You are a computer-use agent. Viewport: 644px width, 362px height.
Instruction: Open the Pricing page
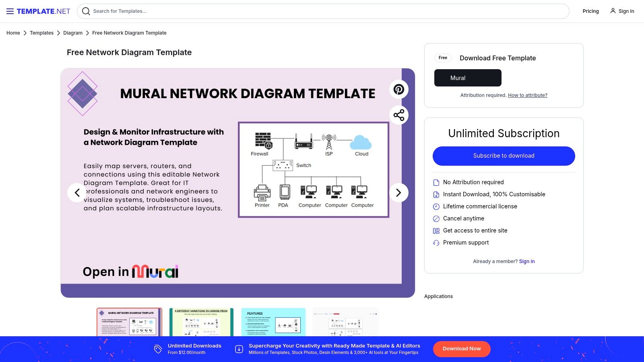pyautogui.click(x=590, y=11)
